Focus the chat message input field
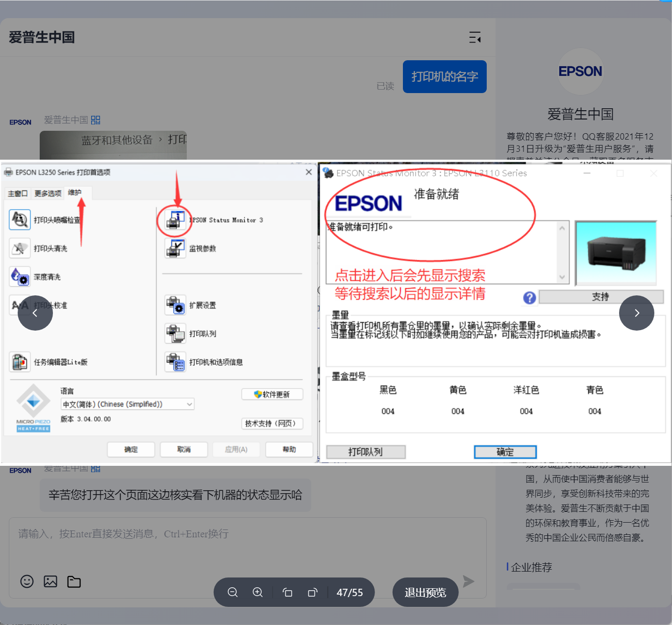Image resolution: width=672 pixels, height=625 pixels. (x=248, y=543)
